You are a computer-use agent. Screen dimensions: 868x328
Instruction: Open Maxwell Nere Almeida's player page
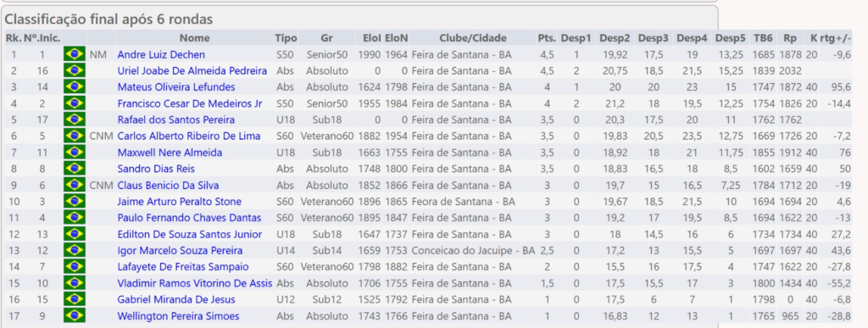[170, 153]
